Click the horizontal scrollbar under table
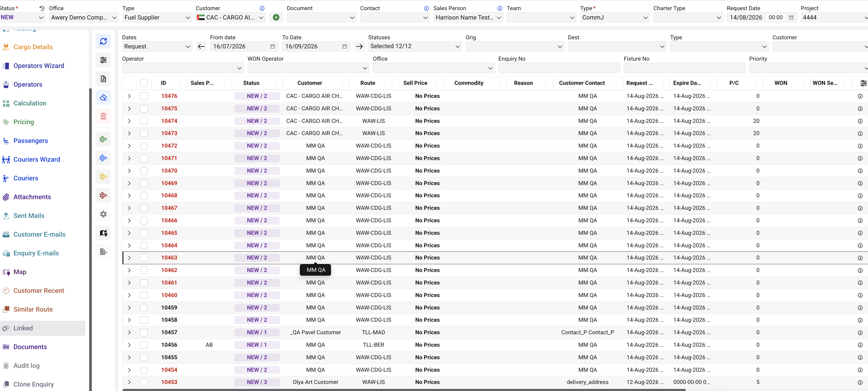This screenshot has height=391, width=868. pyautogui.click(x=404, y=390)
